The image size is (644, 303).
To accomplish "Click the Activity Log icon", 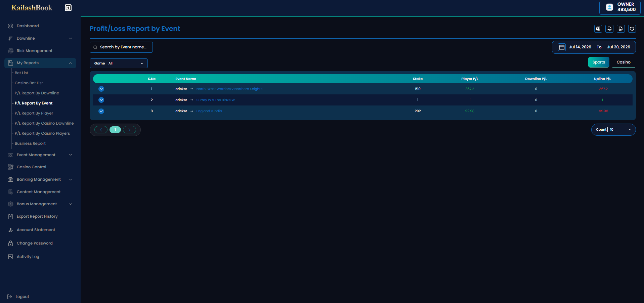I will [10, 257].
